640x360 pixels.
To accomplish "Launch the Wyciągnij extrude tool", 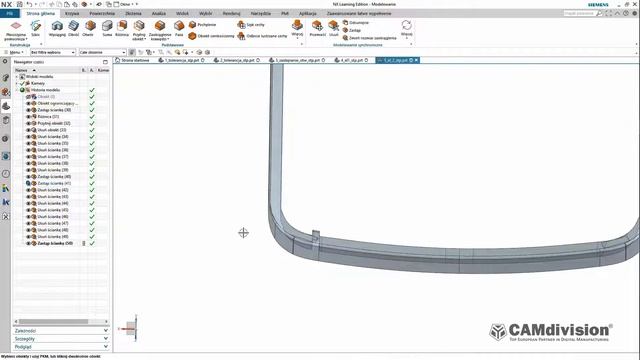I will point(57,29).
